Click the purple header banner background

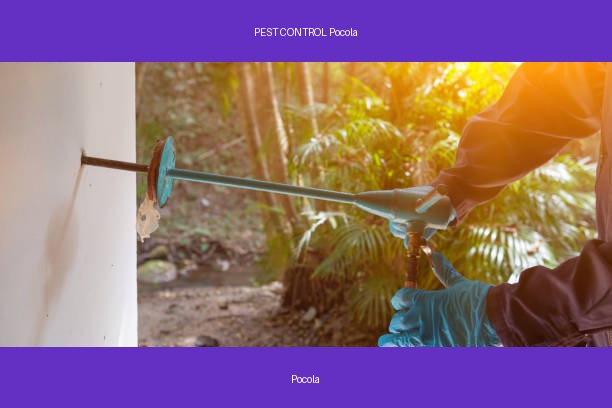click(306, 31)
